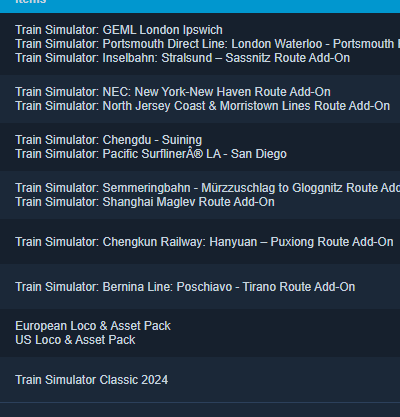Viewport: 400px width, 417px height.
Task: Select Train Simulator: GEML London Ipswich item
Action: pos(119,30)
